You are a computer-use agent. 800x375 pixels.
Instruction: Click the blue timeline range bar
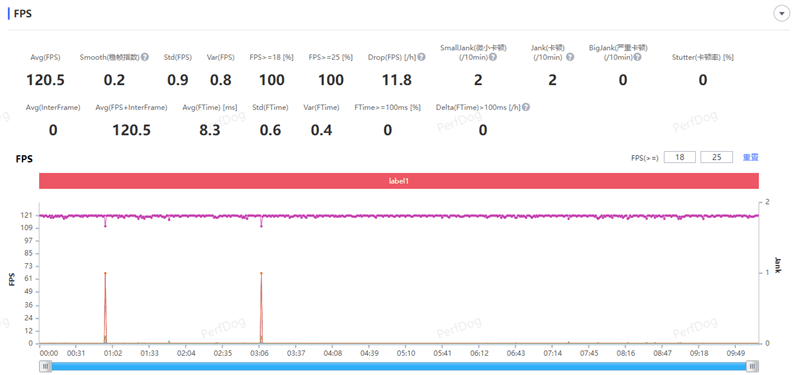[x=399, y=366]
